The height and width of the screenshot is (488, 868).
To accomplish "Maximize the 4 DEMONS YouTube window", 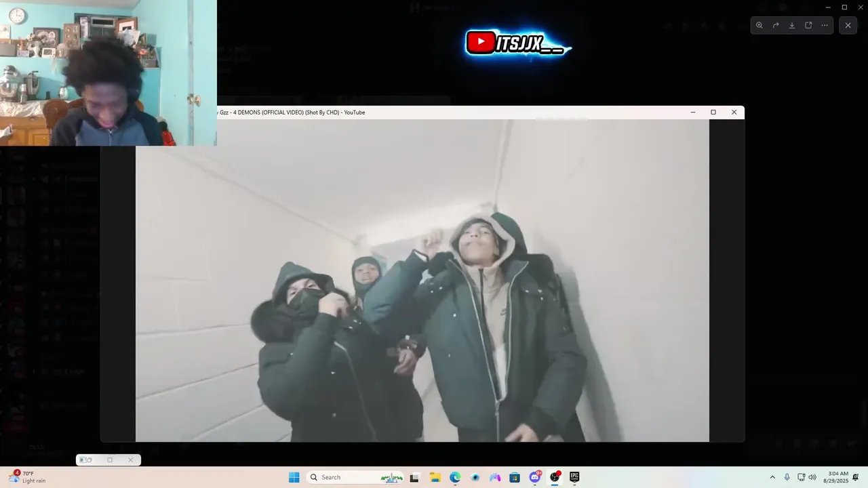I will pos(713,113).
